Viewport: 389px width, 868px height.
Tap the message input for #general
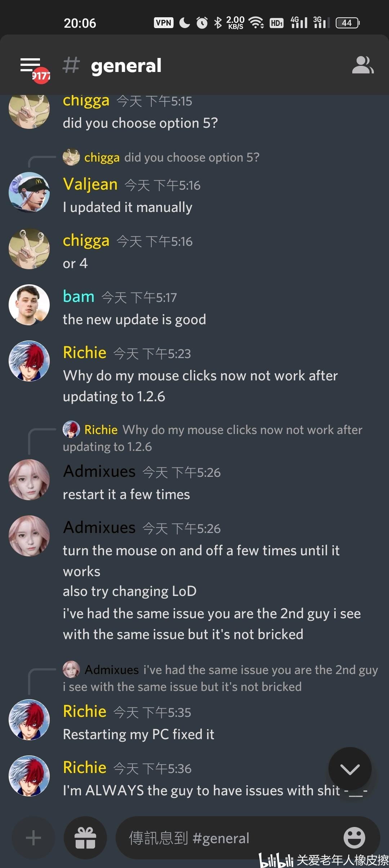point(231,838)
